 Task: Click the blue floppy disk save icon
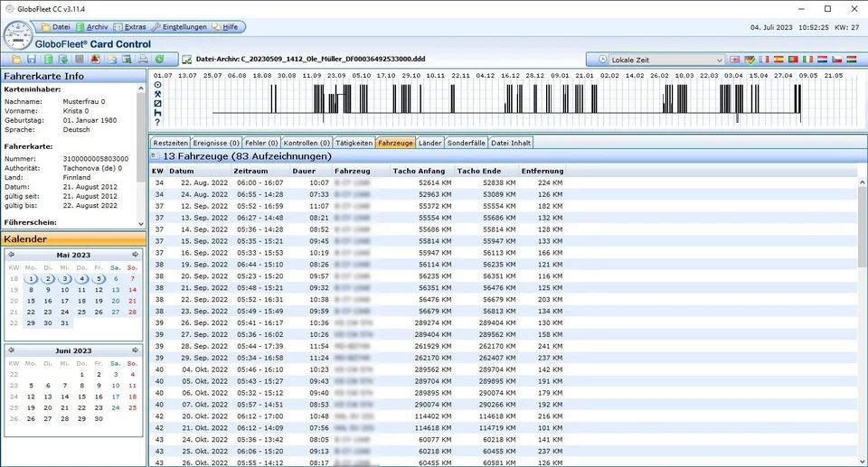pos(30,60)
